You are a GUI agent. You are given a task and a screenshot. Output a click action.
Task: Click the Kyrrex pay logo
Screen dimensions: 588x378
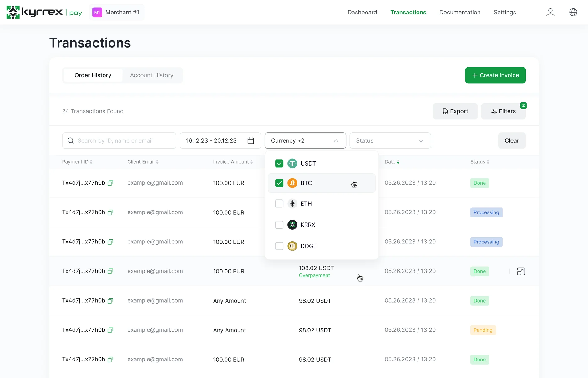point(44,12)
